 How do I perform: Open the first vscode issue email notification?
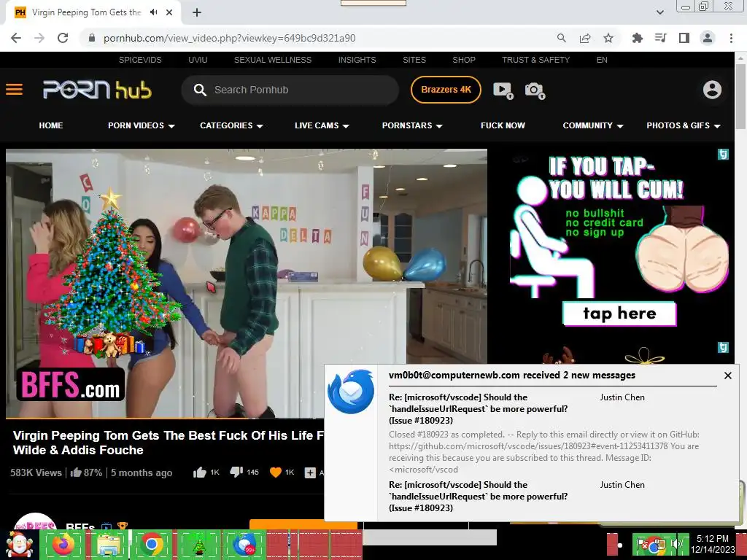point(479,408)
